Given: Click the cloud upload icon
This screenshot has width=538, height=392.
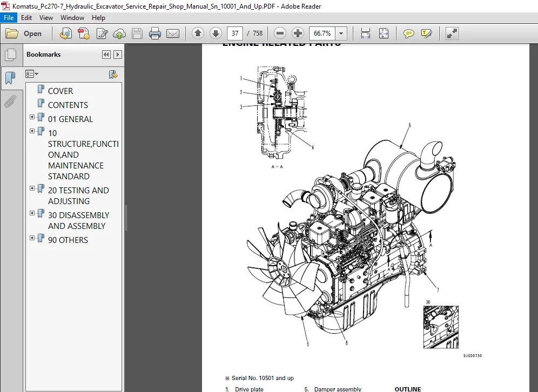Looking at the screenshot, I should [119, 33].
